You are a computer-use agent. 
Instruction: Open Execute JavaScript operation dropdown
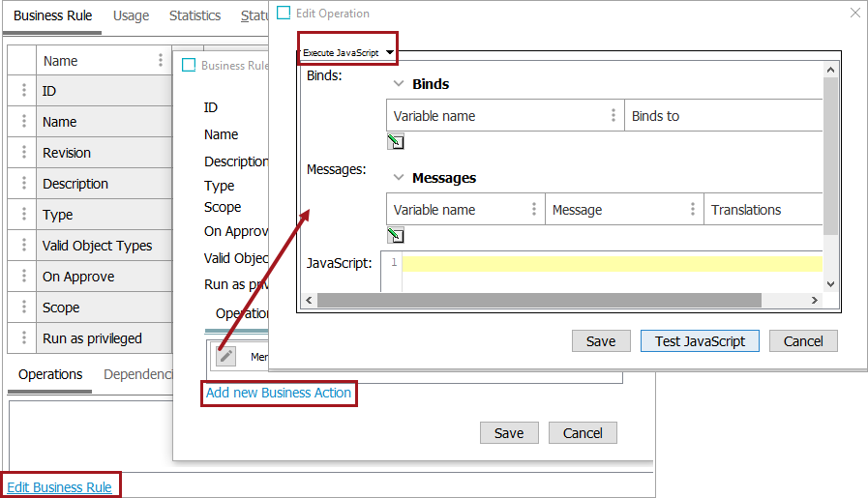pos(348,52)
